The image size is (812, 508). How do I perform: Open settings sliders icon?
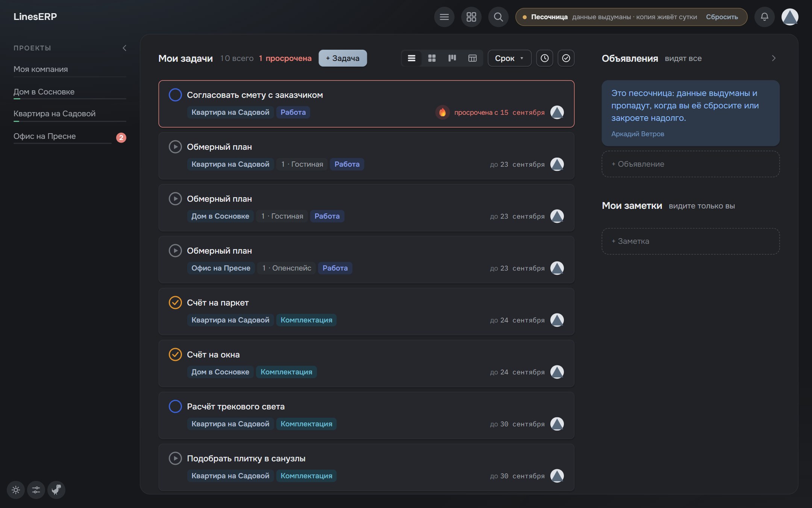(36, 490)
